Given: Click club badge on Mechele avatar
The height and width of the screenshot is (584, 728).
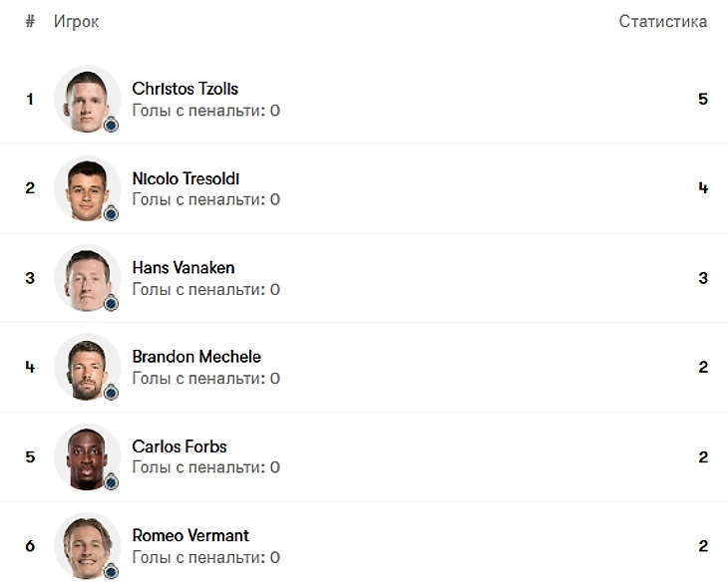Looking at the screenshot, I should click(x=111, y=393).
